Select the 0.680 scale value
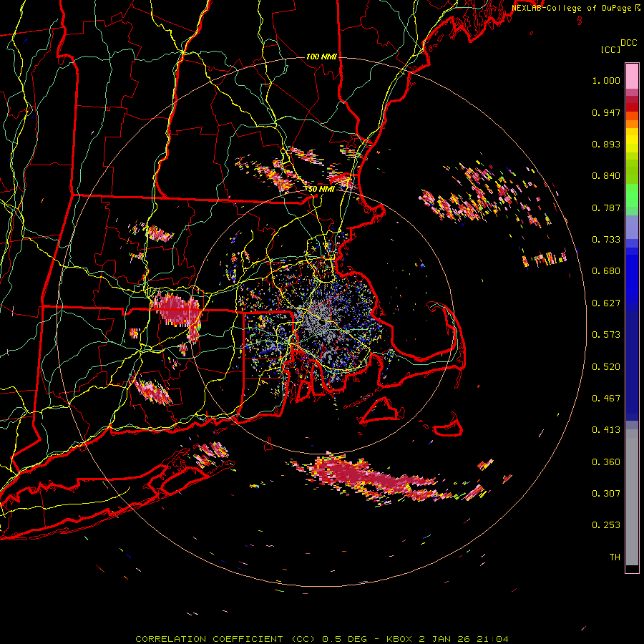Viewport: 644px width, 644px height. pos(606,271)
